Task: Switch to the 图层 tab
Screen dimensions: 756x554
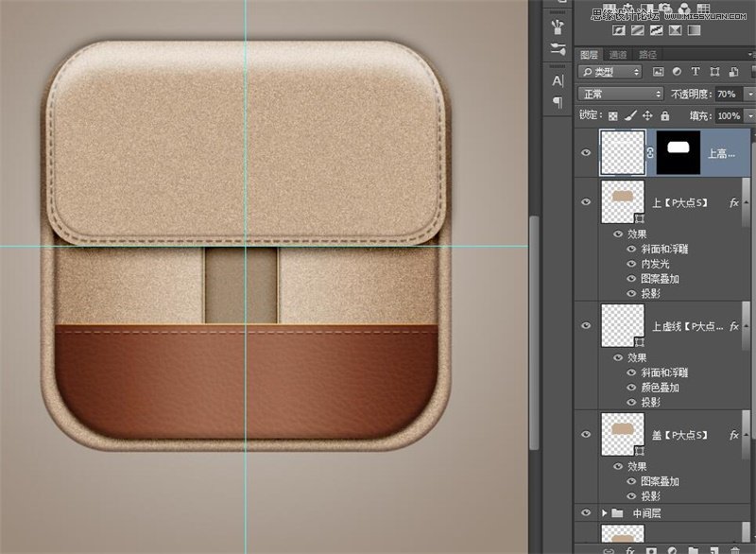Action: pos(589,55)
